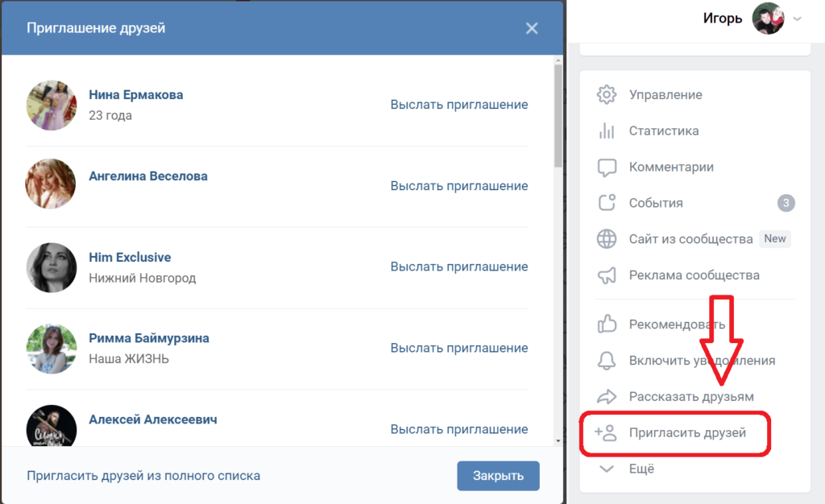825x504 pixels.
Task: Click the globe icon for Сайт из сообщества
Action: (x=606, y=239)
